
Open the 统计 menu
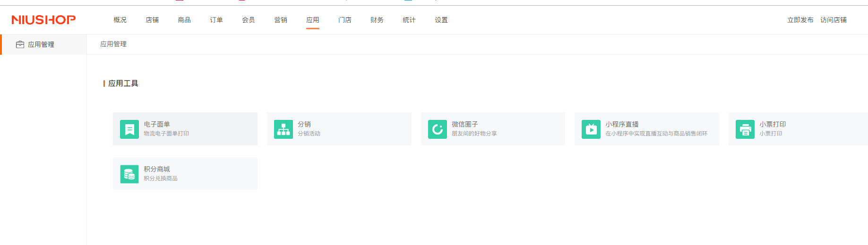coord(409,20)
